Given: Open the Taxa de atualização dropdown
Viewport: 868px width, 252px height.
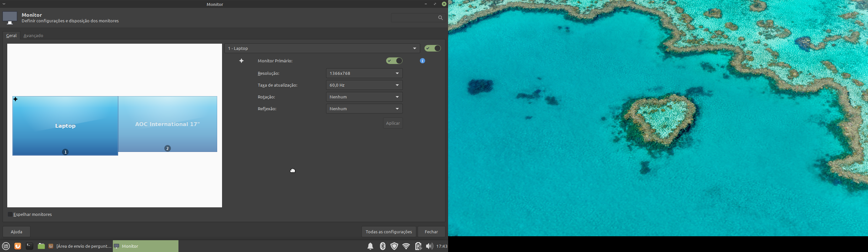Looking at the screenshot, I should [364, 85].
